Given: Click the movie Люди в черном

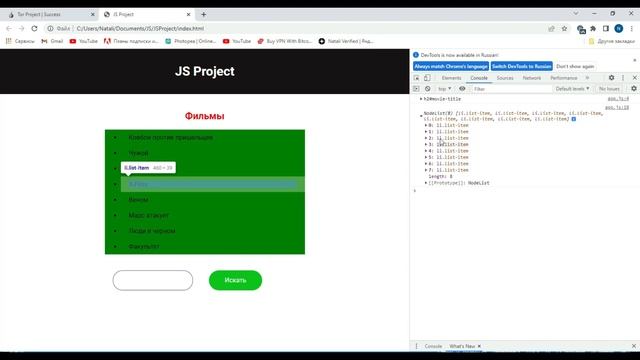Looking at the screenshot, I should 152,231.
